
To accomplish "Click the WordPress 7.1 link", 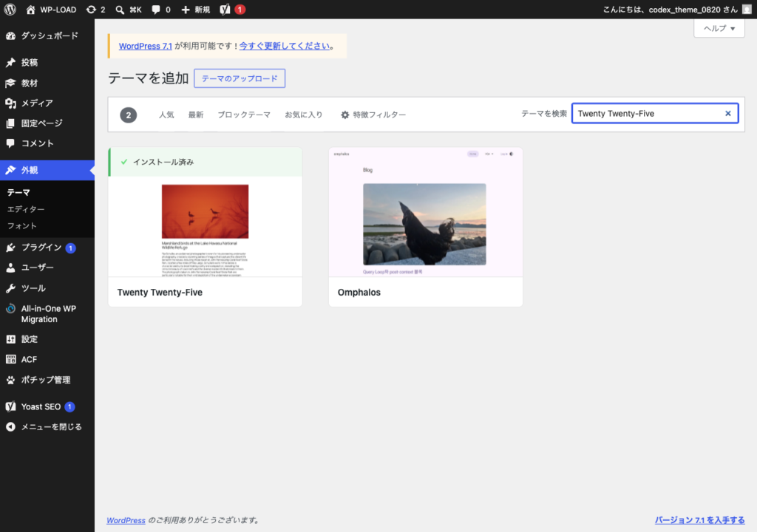I will coord(146,46).
